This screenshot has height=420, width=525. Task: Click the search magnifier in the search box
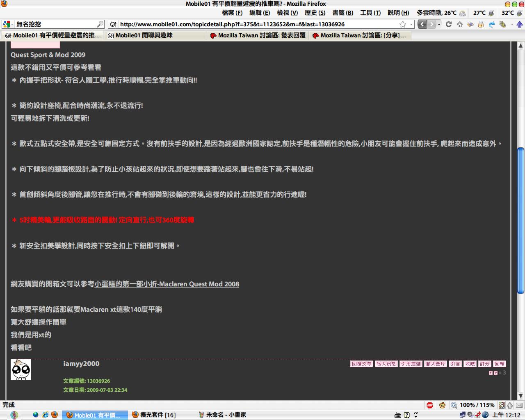point(100,24)
